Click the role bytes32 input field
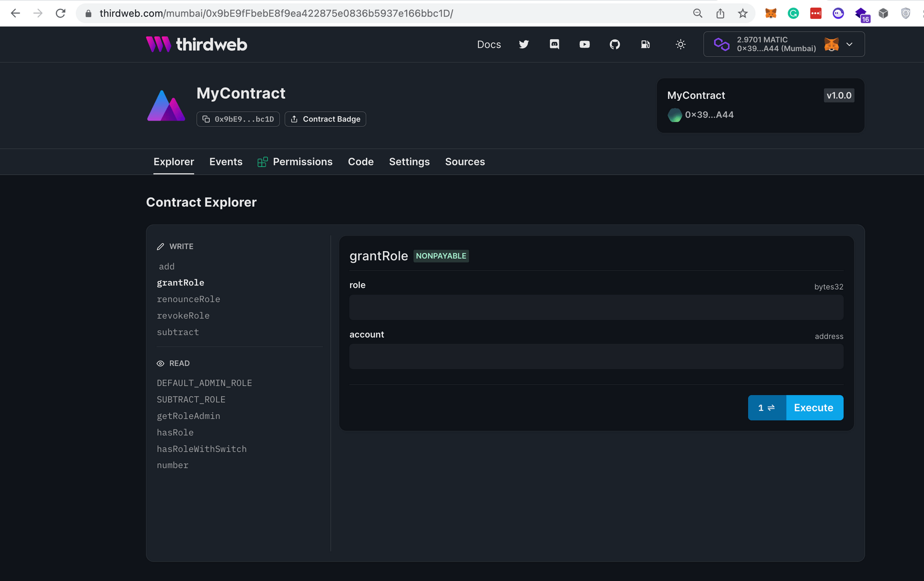The height and width of the screenshot is (581, 924). click(x=596, y=308)
